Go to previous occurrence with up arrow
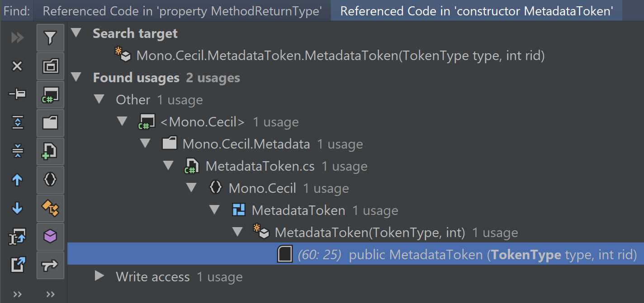Image resolution: width=644 pixels, height=303 pixels. [x=17, y=180]
